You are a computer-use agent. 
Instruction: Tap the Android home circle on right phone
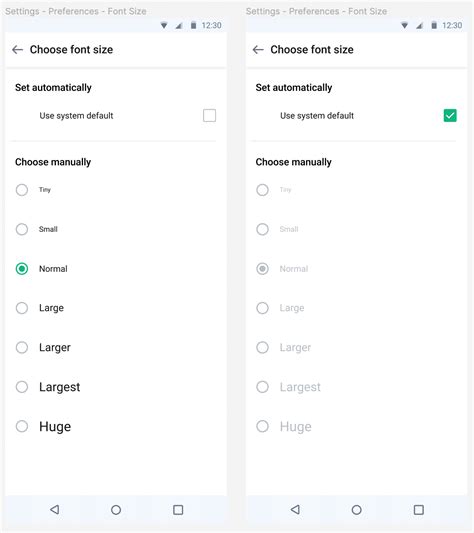tap(357, 510)
